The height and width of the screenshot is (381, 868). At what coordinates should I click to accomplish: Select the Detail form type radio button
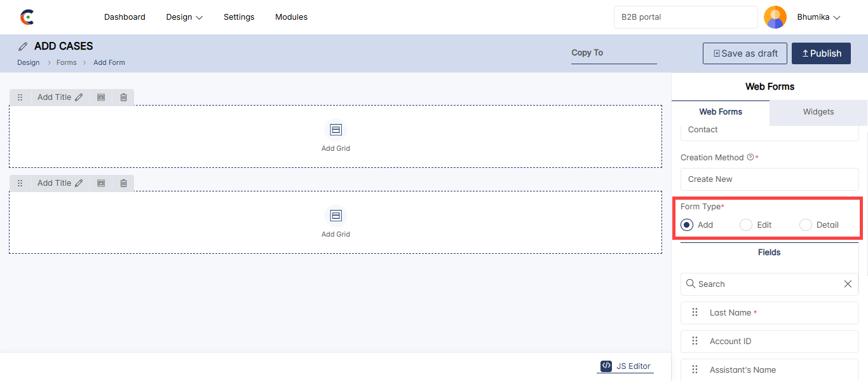806,225
